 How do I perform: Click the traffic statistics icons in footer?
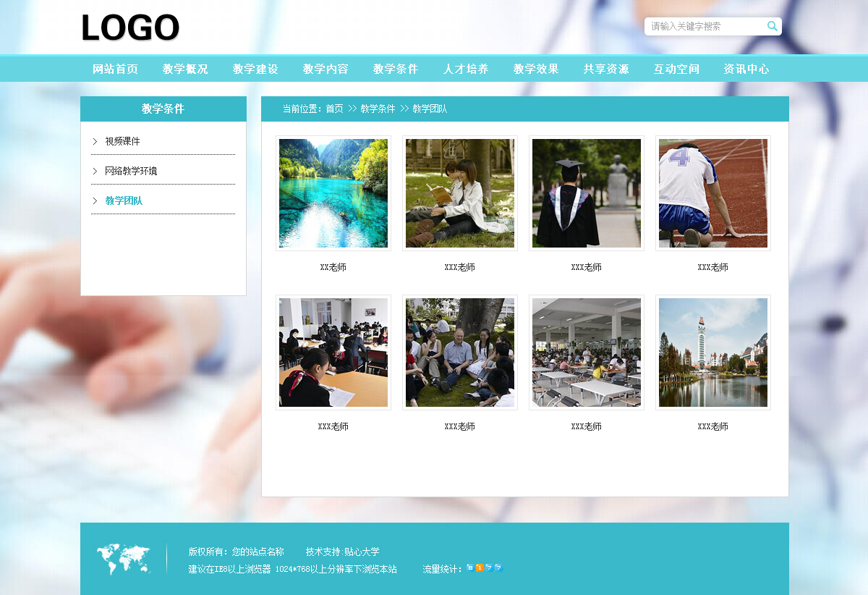485,568
